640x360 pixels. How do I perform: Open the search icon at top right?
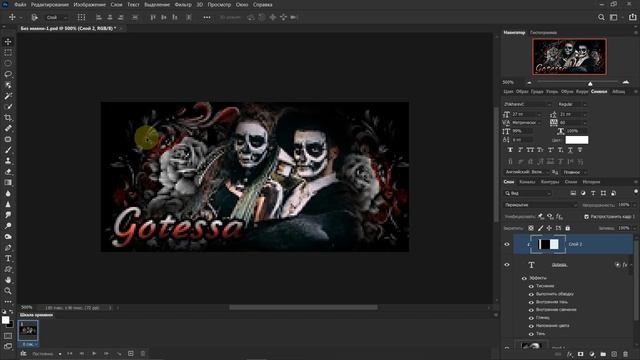(x=601, y=17)
